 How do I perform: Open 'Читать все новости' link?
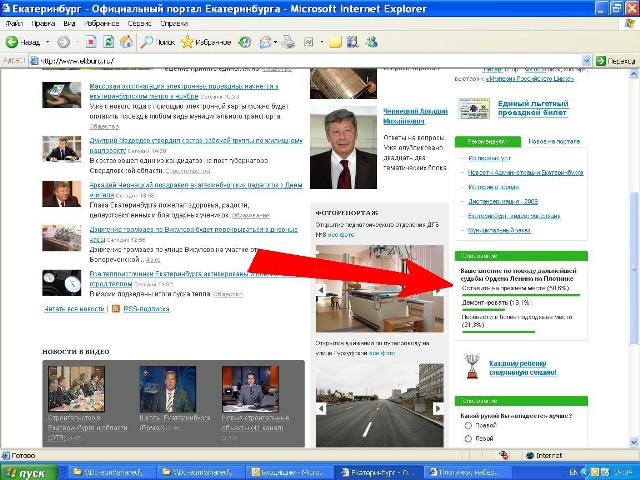(x=74, y=309)
